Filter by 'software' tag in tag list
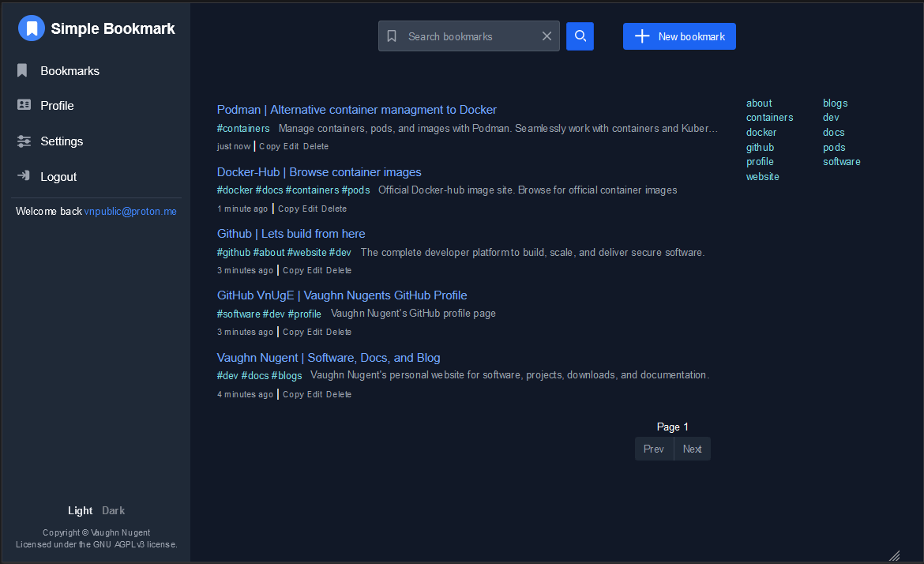This screenshot has height=564, width=924. point(842,161)
